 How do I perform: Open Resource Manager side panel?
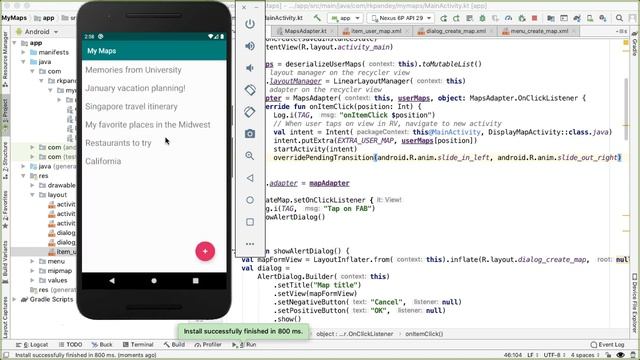[5, 60]
